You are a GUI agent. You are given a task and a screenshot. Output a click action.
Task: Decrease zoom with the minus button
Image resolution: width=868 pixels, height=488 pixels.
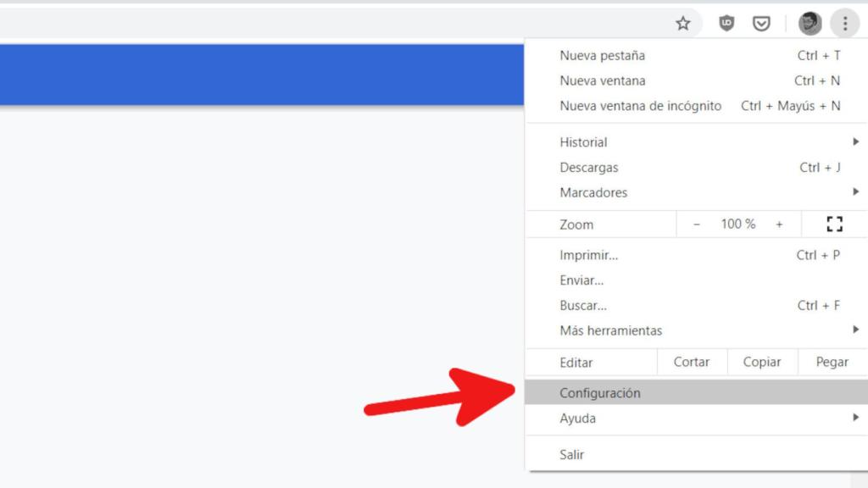point(697,224)
